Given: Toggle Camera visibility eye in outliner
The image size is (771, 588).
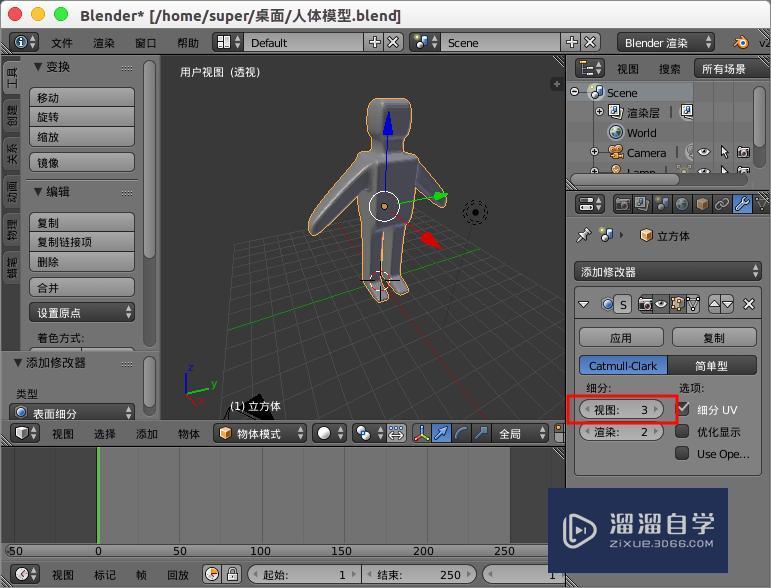Looking at the screenshot, I should coord(704,152).
